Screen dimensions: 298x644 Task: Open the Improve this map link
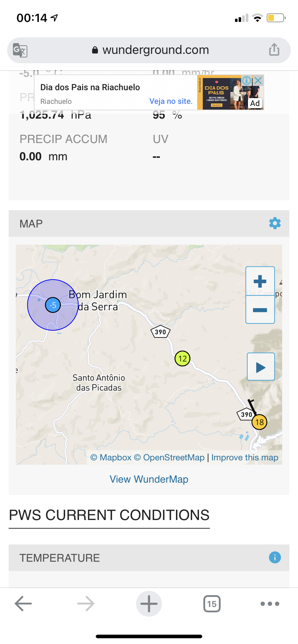click(x=245, y=457)
